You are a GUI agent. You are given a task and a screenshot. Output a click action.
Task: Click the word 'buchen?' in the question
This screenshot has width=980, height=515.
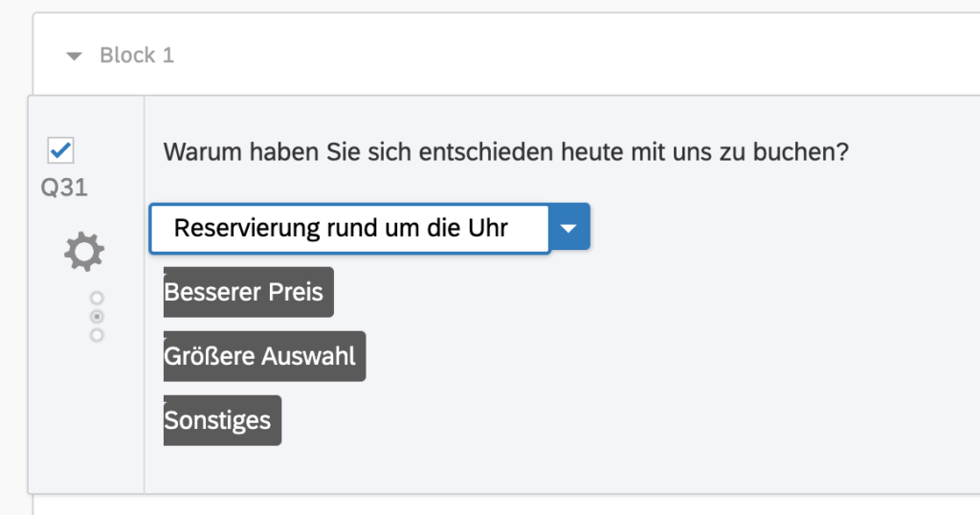801,152
